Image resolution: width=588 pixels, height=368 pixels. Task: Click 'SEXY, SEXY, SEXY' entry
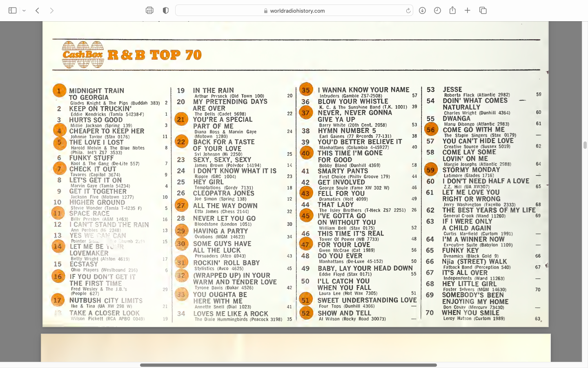[222, 160]
